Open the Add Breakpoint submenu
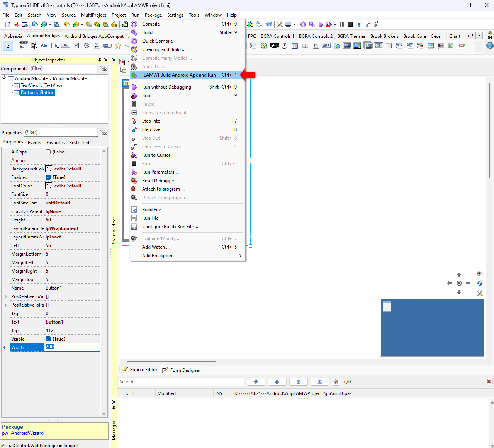 tap(187, 256)
